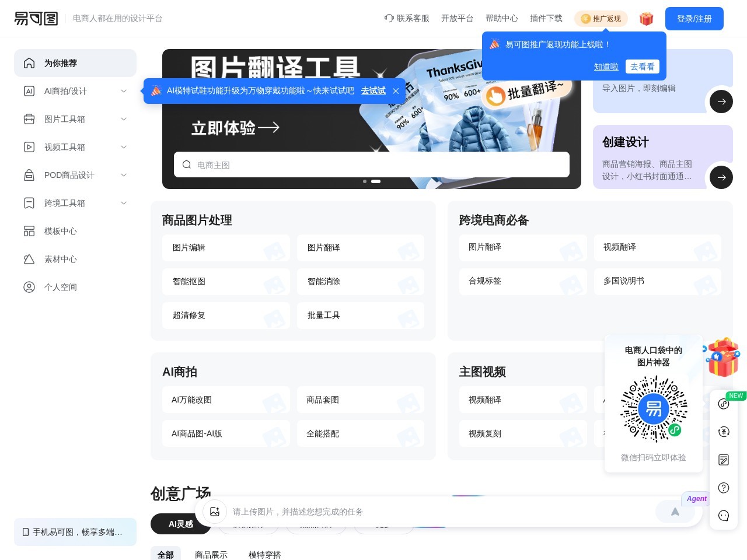Open the AI商拍/设计 section in the sidebar
Viewport: 747px width, 560px height.
(x=65, y=91)
